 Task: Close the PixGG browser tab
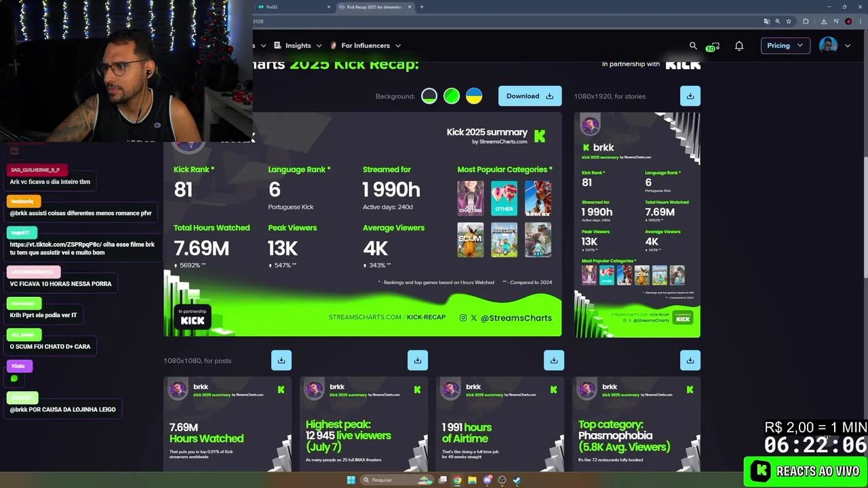pyautogui.click(x=329, y=7)
